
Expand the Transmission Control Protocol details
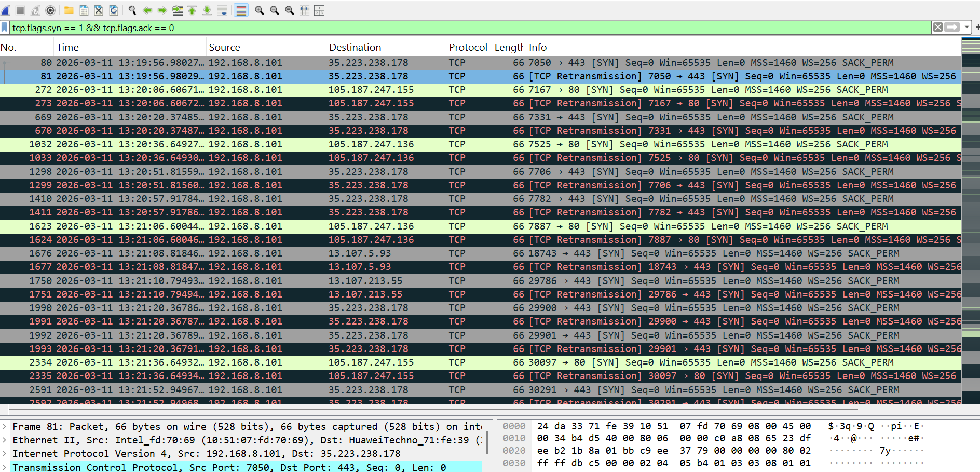[x=4, y=467]
